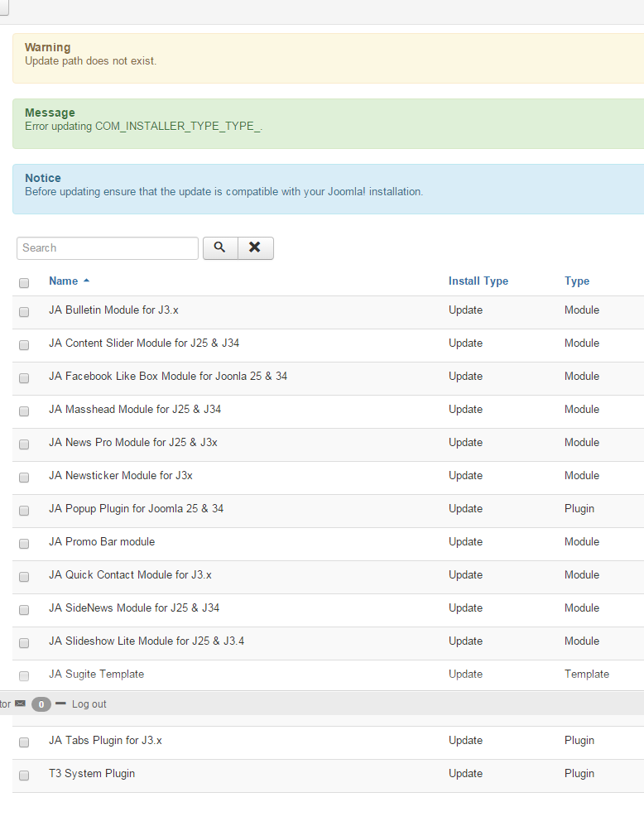Viewport: 644px width, 826px height.
Task: Click Update cell in JA Promo Bar row
Action: [465, 541]
